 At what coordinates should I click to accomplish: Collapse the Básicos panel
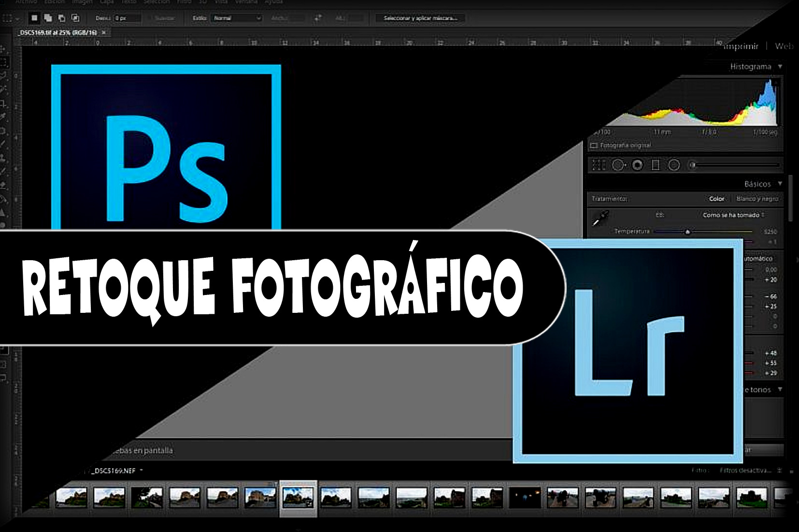780,183
